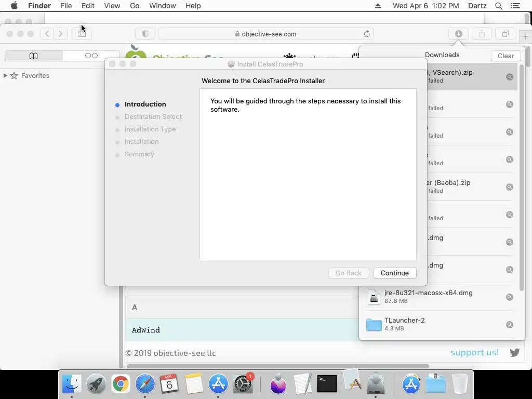Screen dimensions: 532x399
Task: Open Notification Center list icon
Action: coord(515,6)
